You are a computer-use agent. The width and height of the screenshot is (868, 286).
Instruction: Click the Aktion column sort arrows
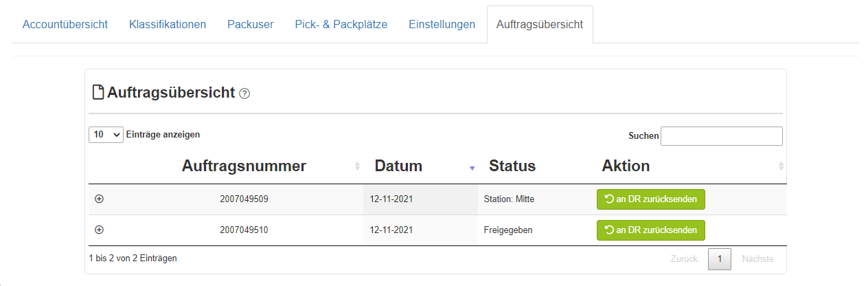pyautogui.click(x=781, y=166)
